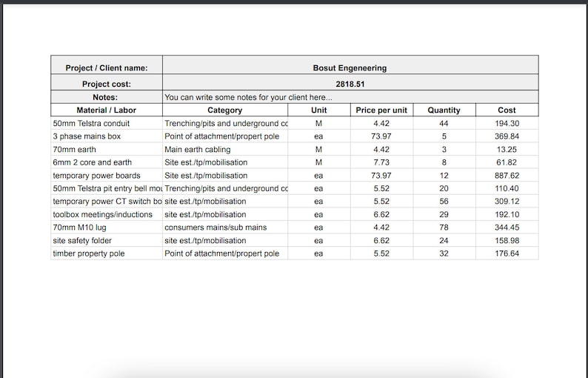Image resolution: width=588 pixels, height=378 pixels.
Task: Select the site safety folder cell
Action: 107,240
